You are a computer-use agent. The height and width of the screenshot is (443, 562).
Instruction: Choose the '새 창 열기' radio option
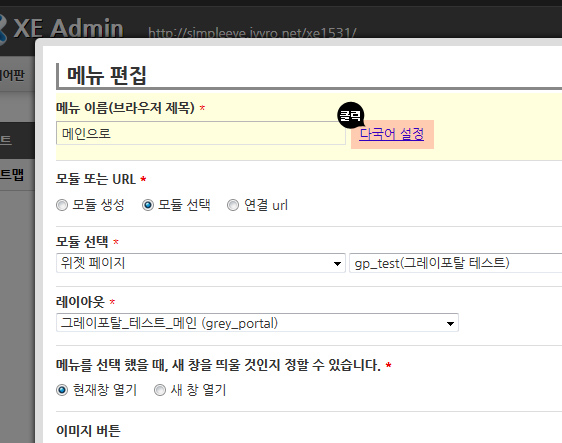160,390
